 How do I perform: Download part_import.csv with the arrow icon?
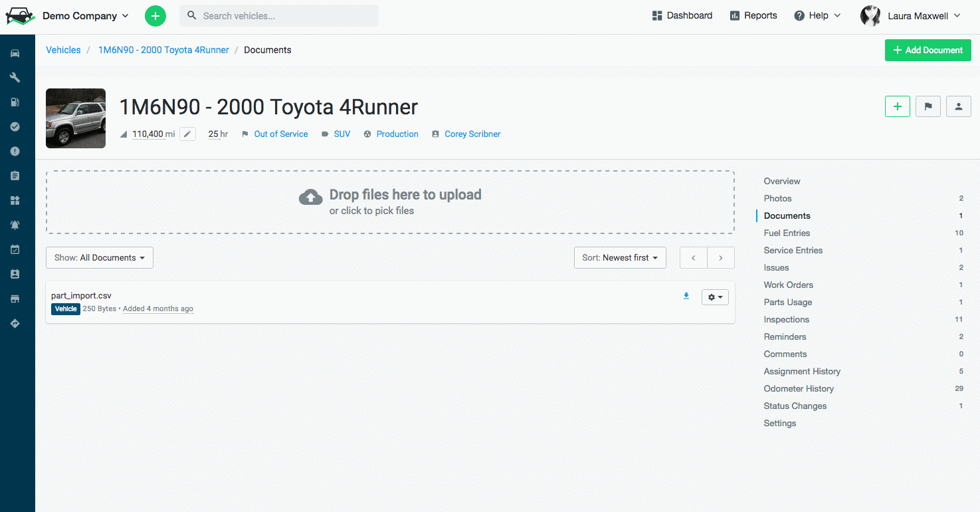point(686,297)
